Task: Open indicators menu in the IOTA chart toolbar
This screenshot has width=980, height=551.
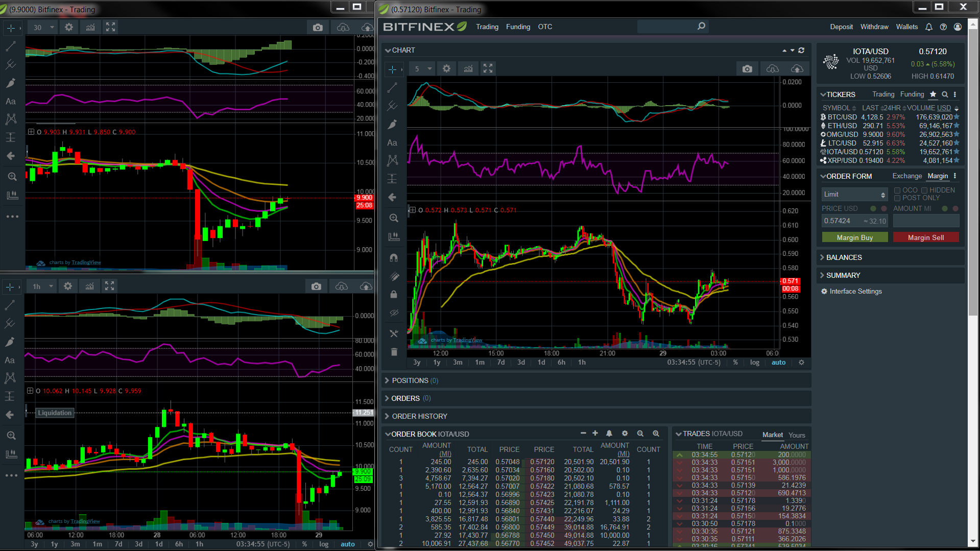Action: point(468,68)
